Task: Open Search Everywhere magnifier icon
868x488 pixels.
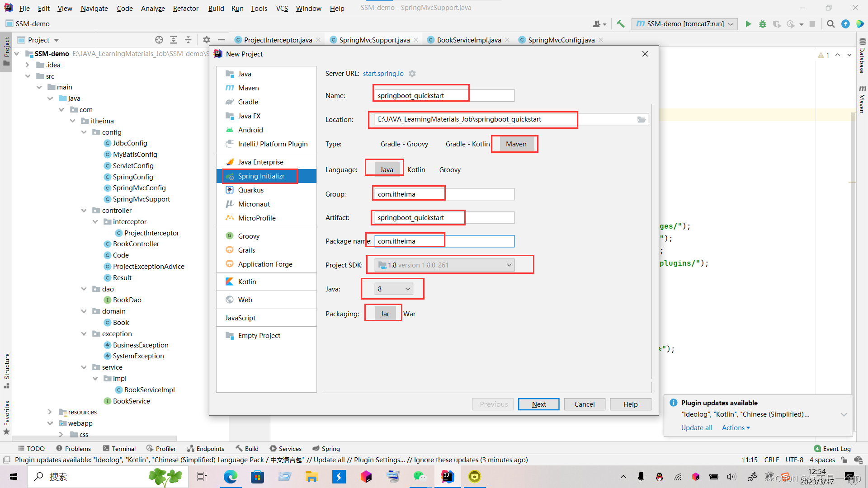Action: point(830,24)
